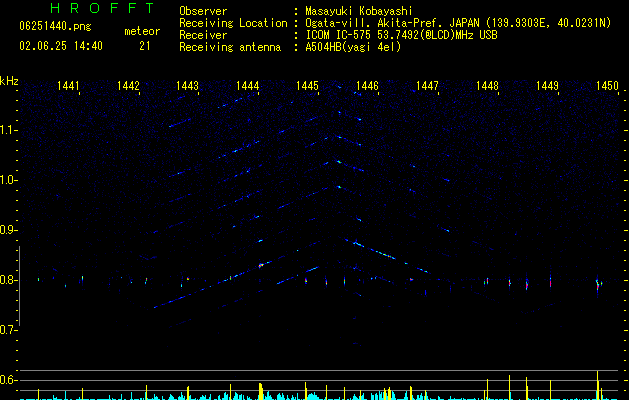Click time axis label 1444

pyautogui.click(x=248, y=86)
